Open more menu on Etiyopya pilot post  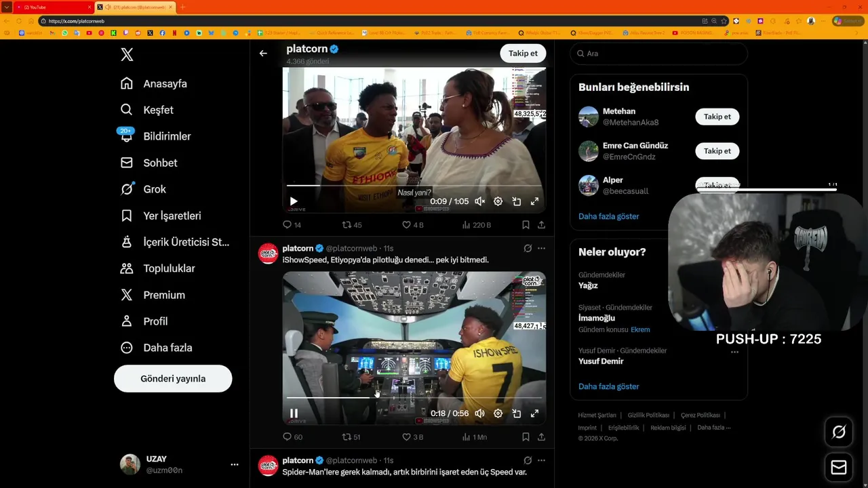pos(541,249)
